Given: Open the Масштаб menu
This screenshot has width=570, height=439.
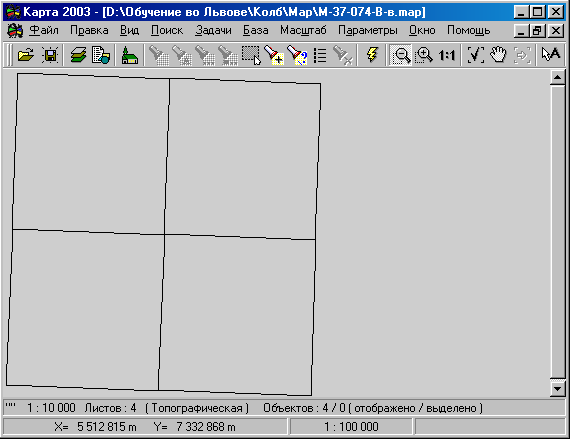Looking at the screenshot, I should click(x=303, y=31).
